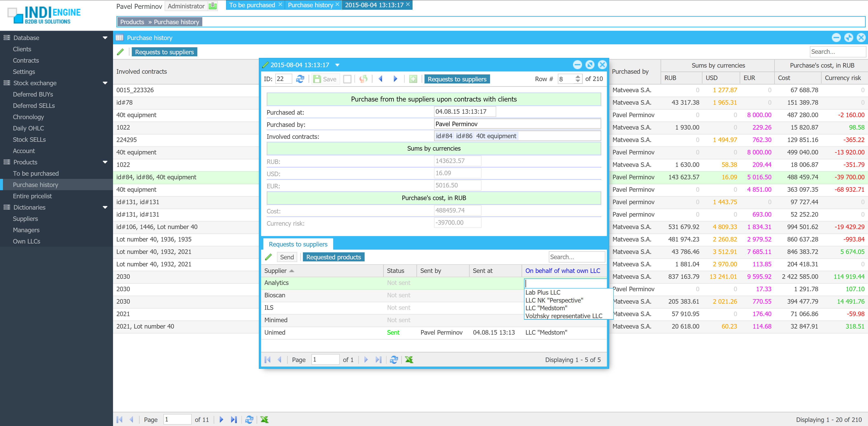Toggle the checkbox beside the Save button
The height and width of the screenshot is (426, 868).
(x=347, y=79)
